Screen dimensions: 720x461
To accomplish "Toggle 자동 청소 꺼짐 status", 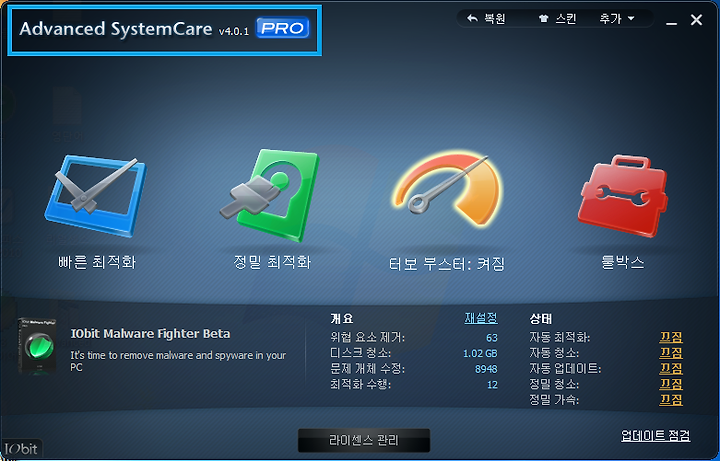I will [x=671, y=353].
